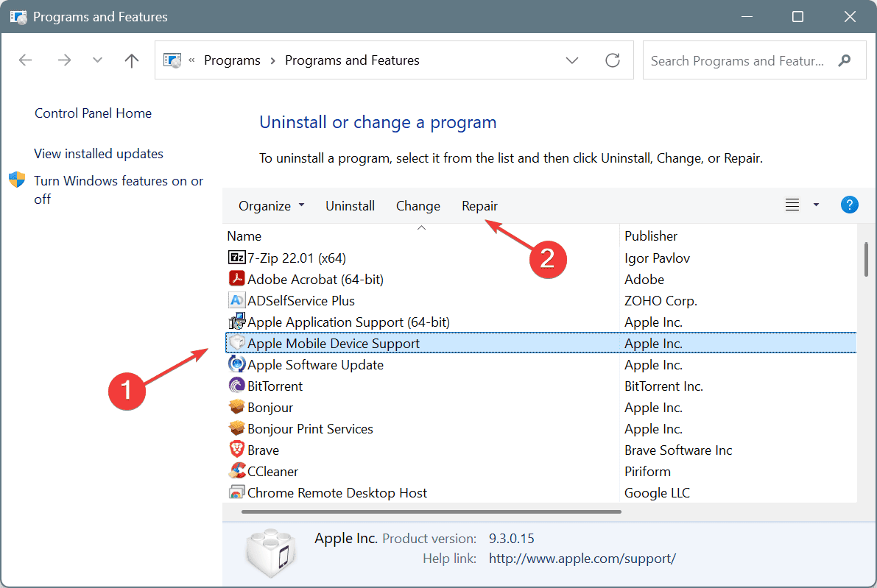The image size is (877, 588).
Task: Open more view options dropdown arrow
Action: (816, 205)
